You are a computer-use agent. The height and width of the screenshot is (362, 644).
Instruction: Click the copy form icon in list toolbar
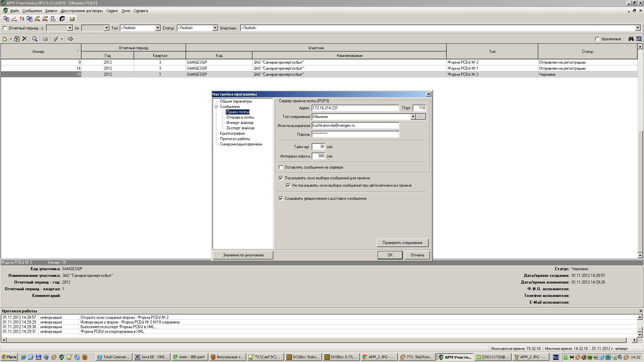(x=16, y=39)
